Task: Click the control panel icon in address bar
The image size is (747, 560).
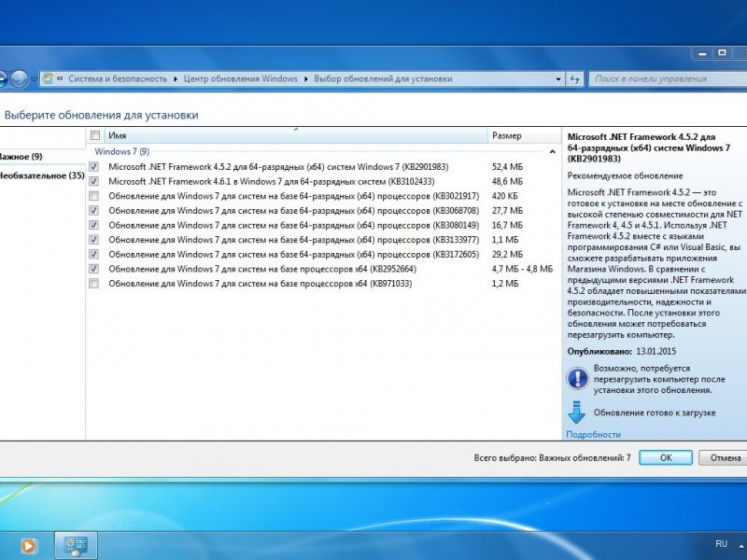Action: coord(48,79)
